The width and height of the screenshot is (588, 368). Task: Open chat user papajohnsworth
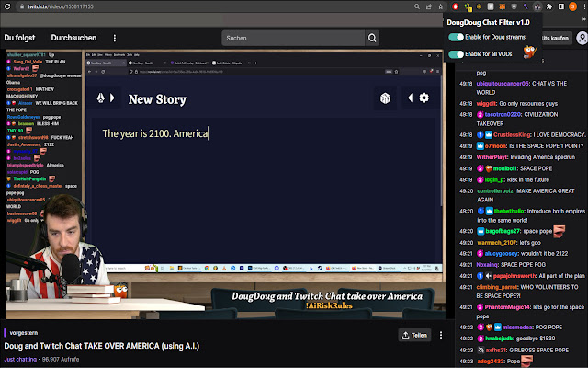pyautogui.click(x=514, y=276)
